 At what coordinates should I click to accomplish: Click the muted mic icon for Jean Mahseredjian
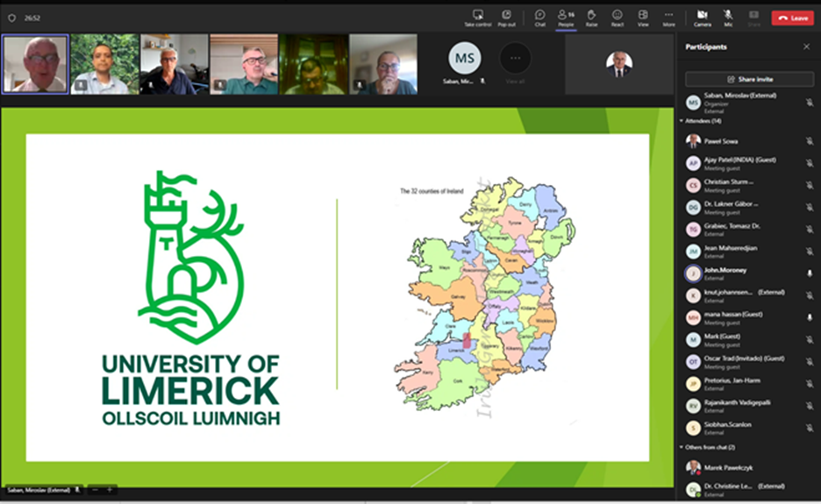(810, 252)
